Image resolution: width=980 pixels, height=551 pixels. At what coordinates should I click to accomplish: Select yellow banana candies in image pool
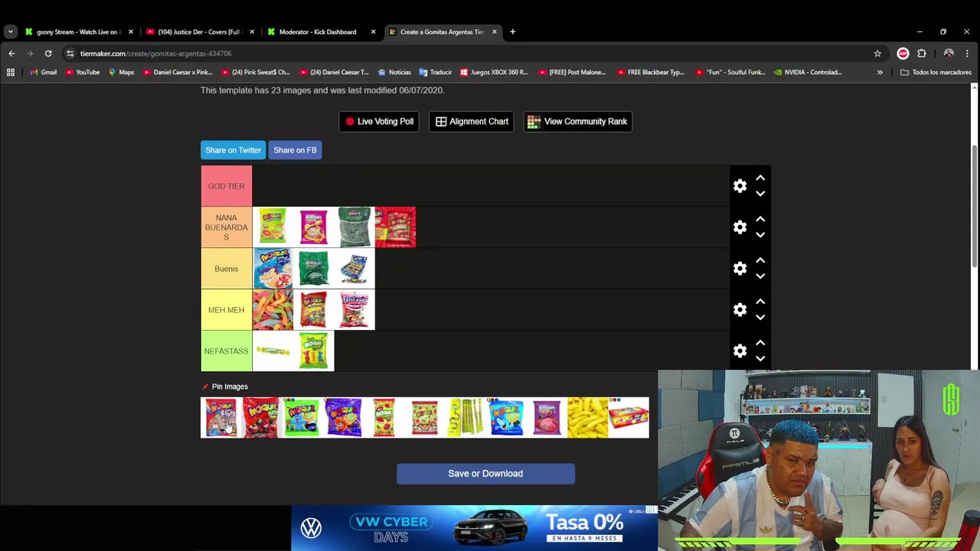coord(588,418)
